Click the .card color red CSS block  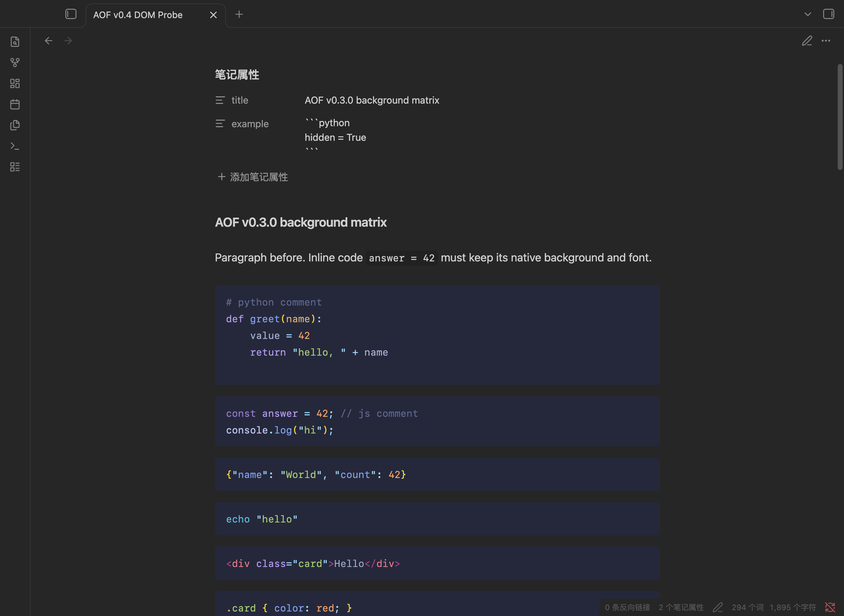tap(437, 604)
